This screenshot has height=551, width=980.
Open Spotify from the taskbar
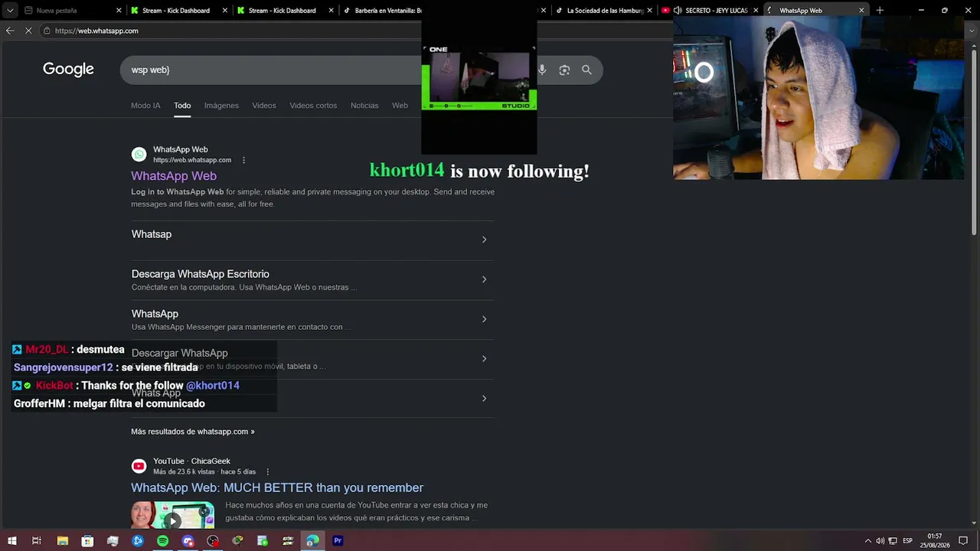point(163,541)
